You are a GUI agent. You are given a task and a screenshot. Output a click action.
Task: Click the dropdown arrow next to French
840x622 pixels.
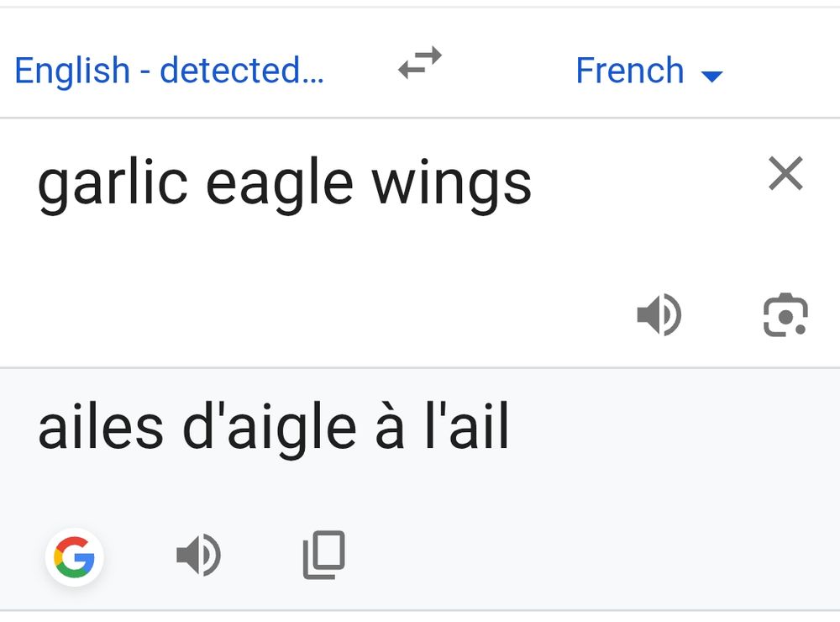711,76
